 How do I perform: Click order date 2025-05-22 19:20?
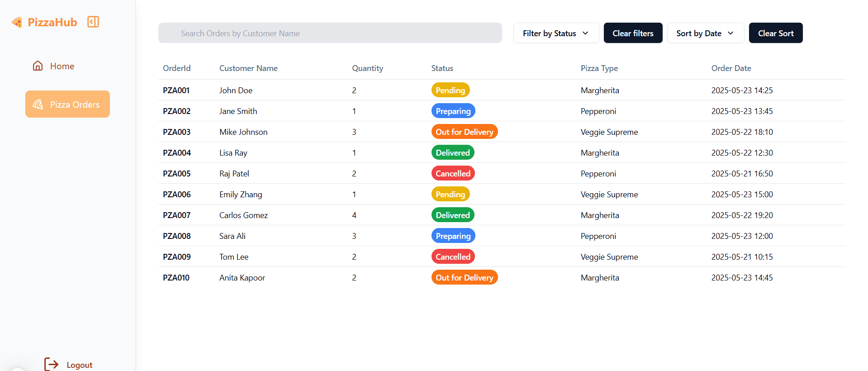pos(742,215)
